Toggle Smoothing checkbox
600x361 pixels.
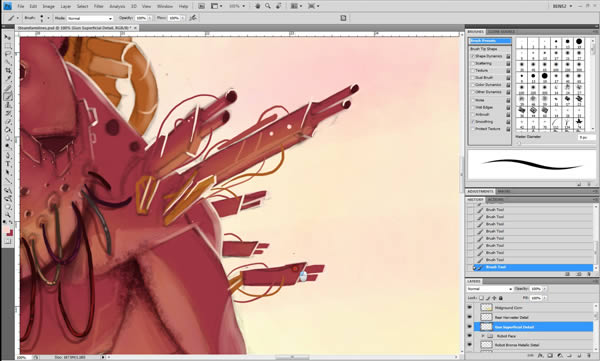click(473, 122)
